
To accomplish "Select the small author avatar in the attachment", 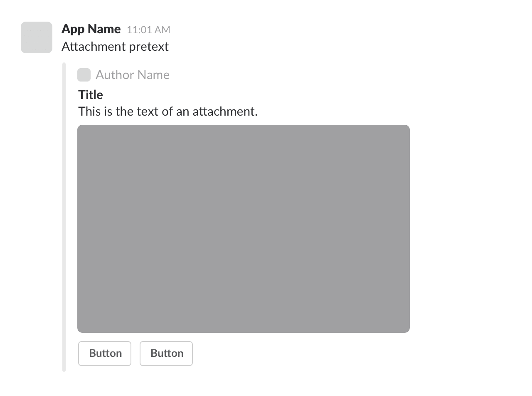I will pos(84,75).
